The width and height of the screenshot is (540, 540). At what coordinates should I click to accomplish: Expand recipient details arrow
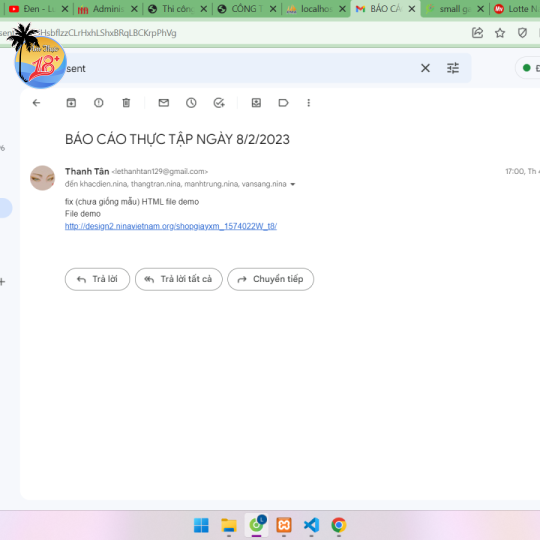coord(293,184)
